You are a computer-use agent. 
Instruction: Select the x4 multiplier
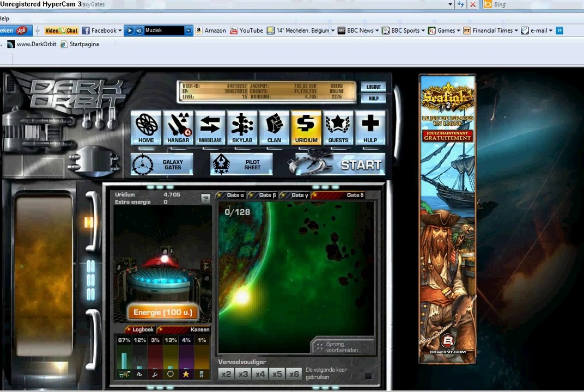coord(260,373)
